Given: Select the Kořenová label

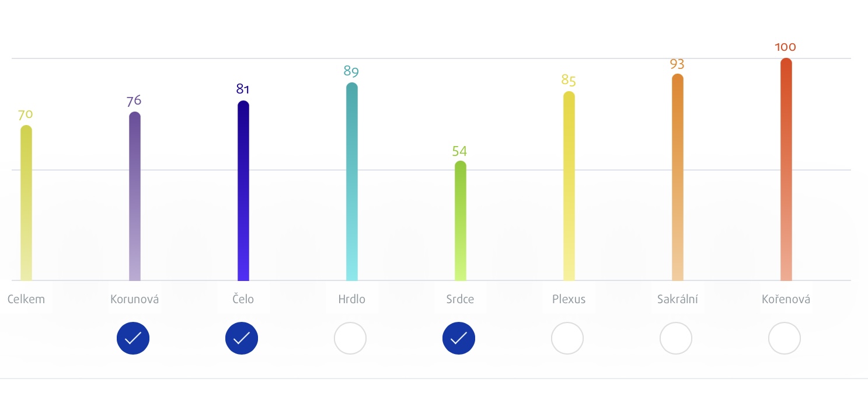Looking at the screenshot, I should 786,299.
